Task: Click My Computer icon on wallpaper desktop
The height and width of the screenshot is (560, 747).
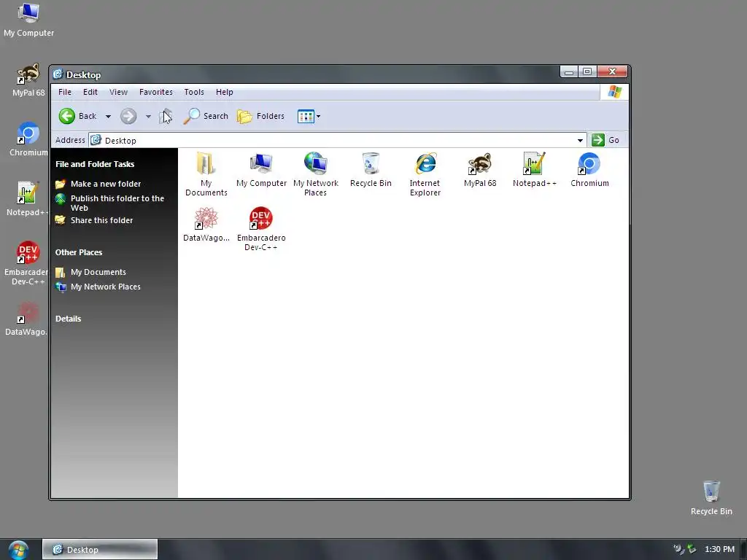Action: coord(28,13)
